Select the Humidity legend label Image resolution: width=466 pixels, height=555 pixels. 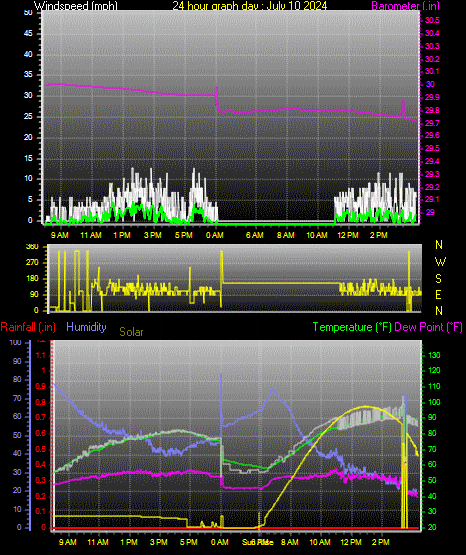[86, 327]
